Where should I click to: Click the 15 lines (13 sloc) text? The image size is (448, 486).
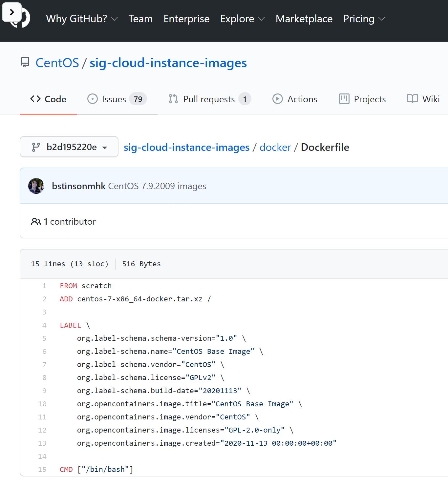coord(70,264)
